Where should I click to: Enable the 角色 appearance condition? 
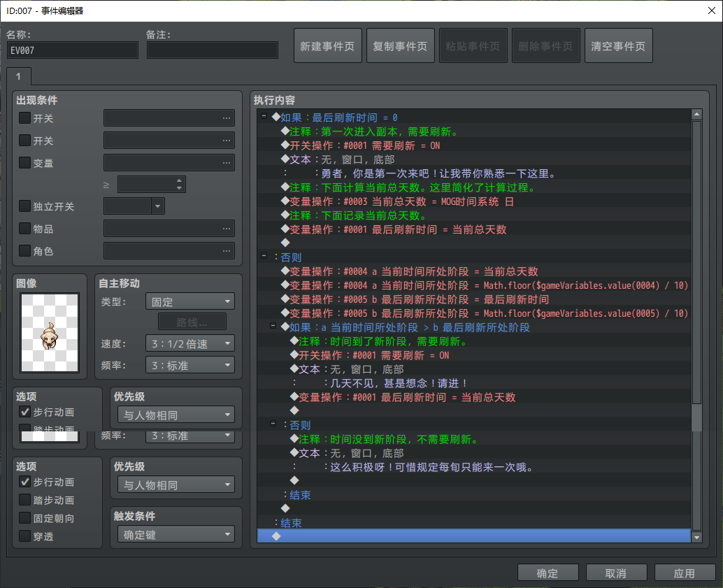(25, 251)
